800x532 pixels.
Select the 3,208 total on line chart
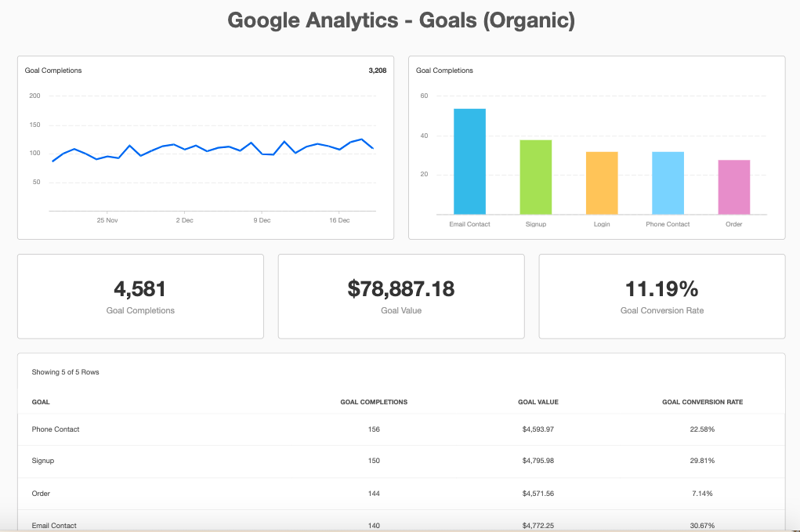[x=378, y=71]
